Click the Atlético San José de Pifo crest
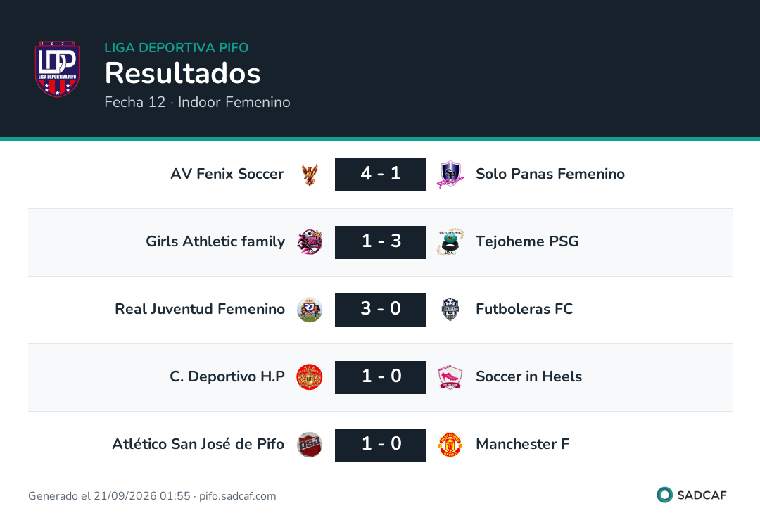 point(310,445)
